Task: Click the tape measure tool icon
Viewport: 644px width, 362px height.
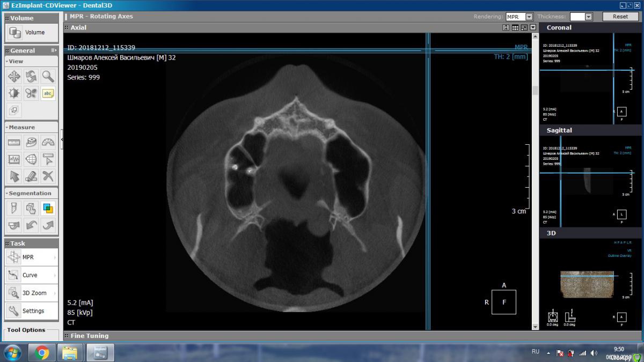Action: [x=31, y=142]
